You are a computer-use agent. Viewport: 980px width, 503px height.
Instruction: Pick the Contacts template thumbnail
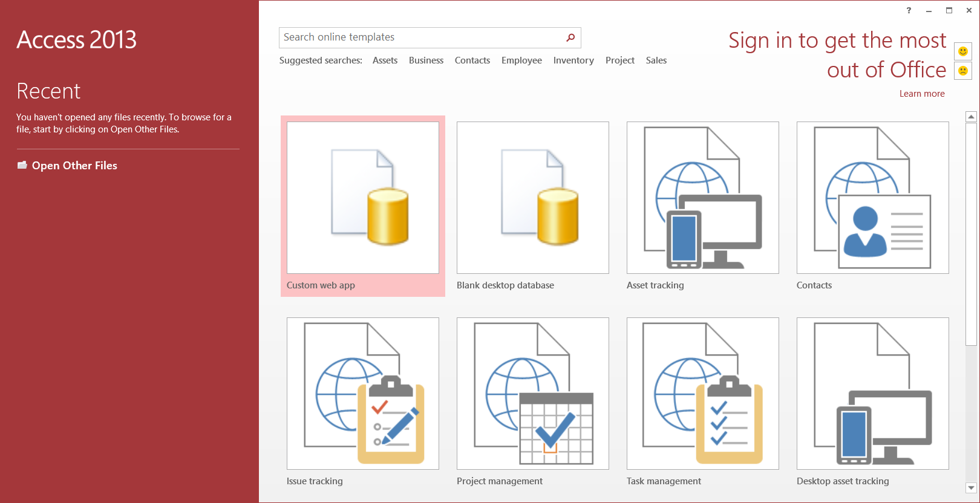[x=873, y=198]
